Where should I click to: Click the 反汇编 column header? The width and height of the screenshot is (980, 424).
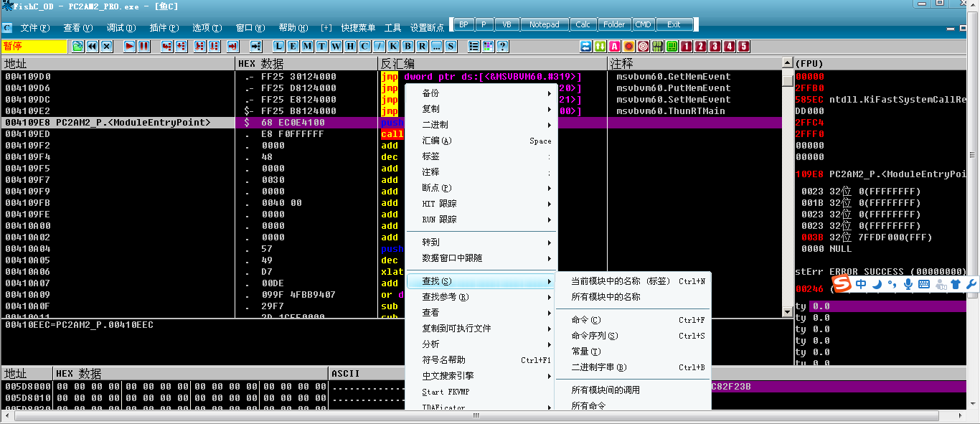(x=397, y=64)
